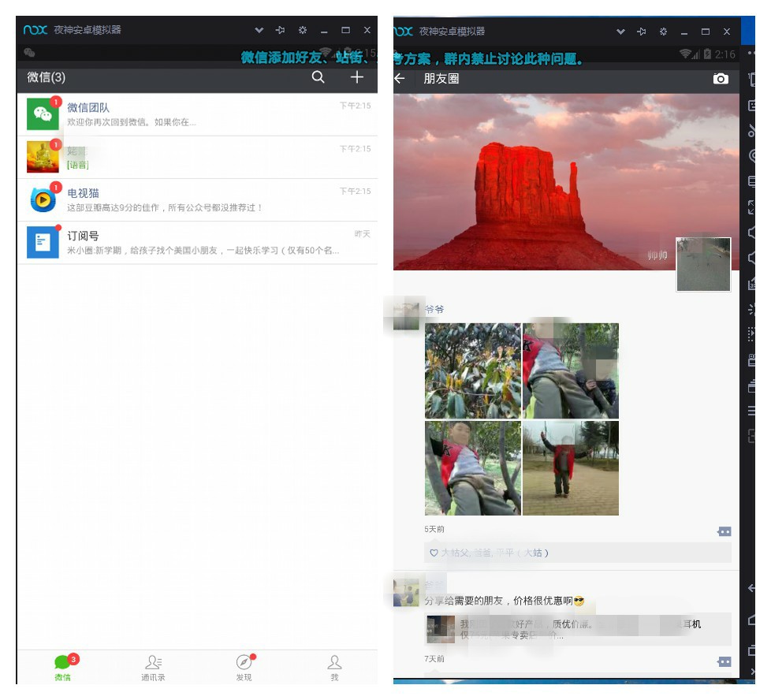Open the 电视猫 conversation
Screen dimensions: 771x700
199,197
